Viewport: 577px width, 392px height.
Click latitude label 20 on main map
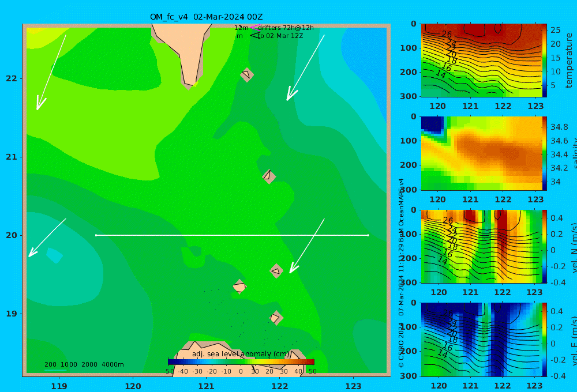coord(12,235)
